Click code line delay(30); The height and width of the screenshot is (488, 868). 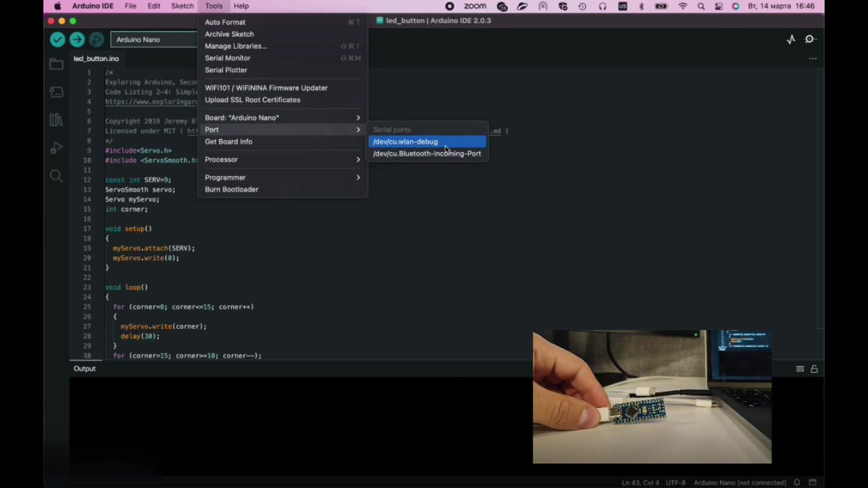pyautogui.click(x=140, y=336)
